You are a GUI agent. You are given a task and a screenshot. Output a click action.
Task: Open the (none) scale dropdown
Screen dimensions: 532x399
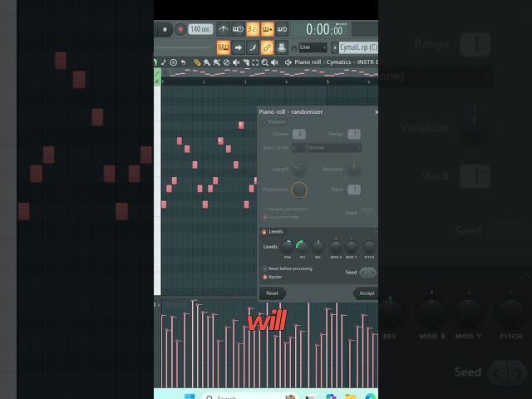tap(334, 148)
